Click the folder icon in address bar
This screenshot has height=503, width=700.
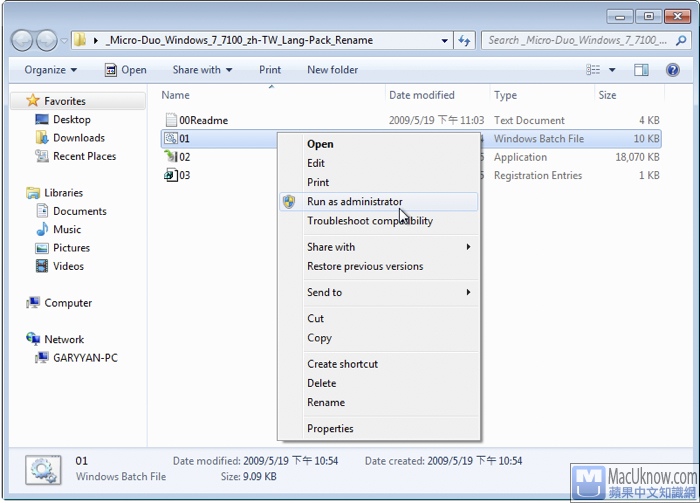pos(80,40)
